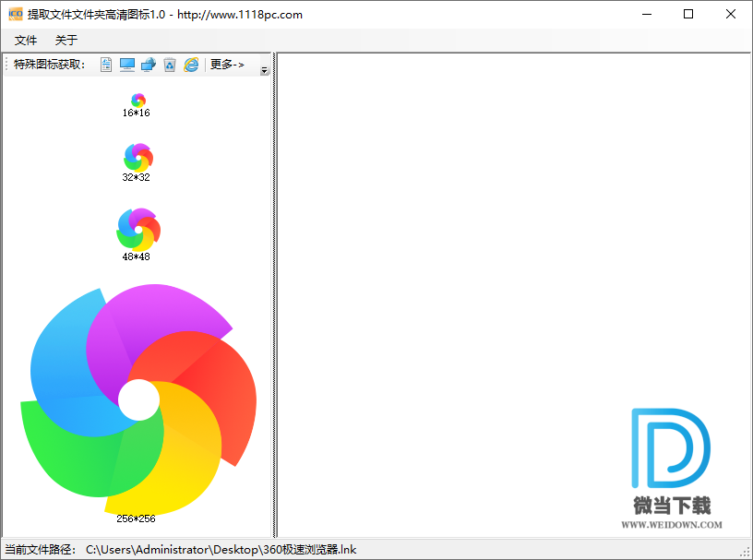Viewport: 753px width, 560px height.
Task: Click the 16*16 size label
Action: point(136,113)
